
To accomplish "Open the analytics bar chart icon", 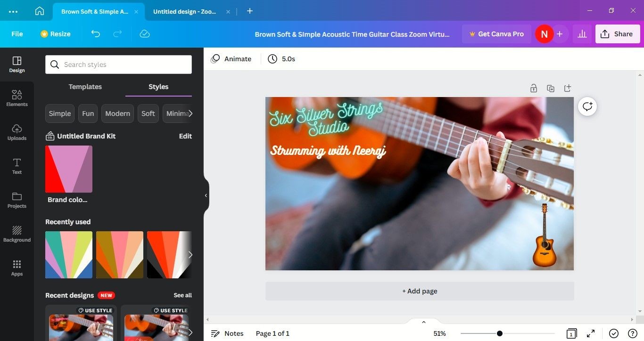I will 582,34.
